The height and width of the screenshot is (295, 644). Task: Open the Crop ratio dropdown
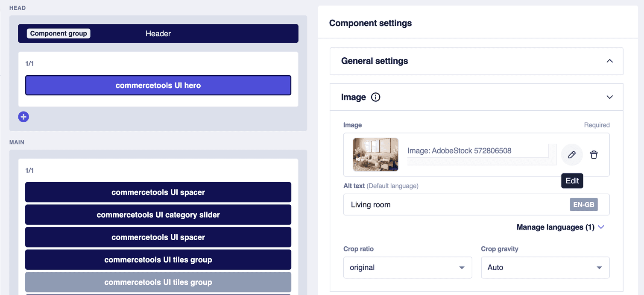coord(407,267)
